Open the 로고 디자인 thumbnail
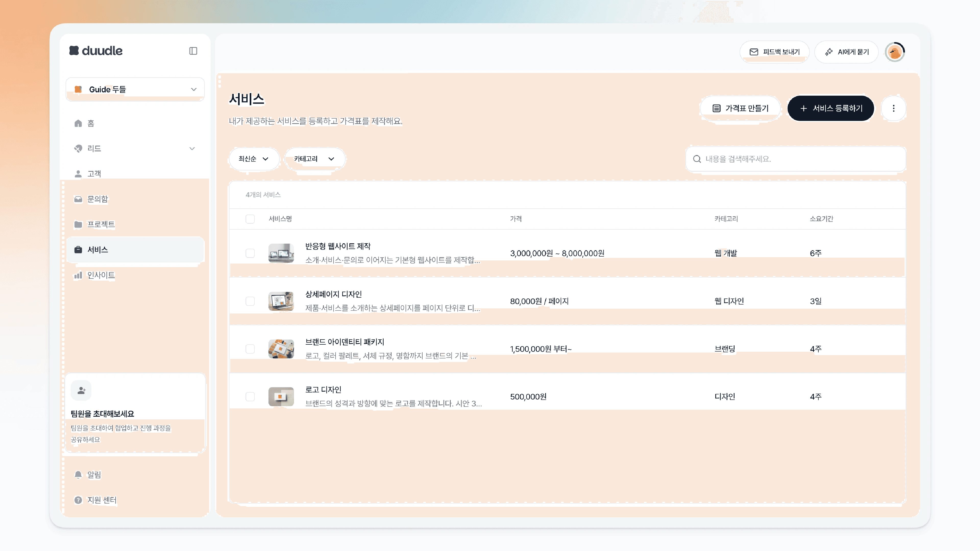Screen dimensions: 980x551 coord(281,397)
